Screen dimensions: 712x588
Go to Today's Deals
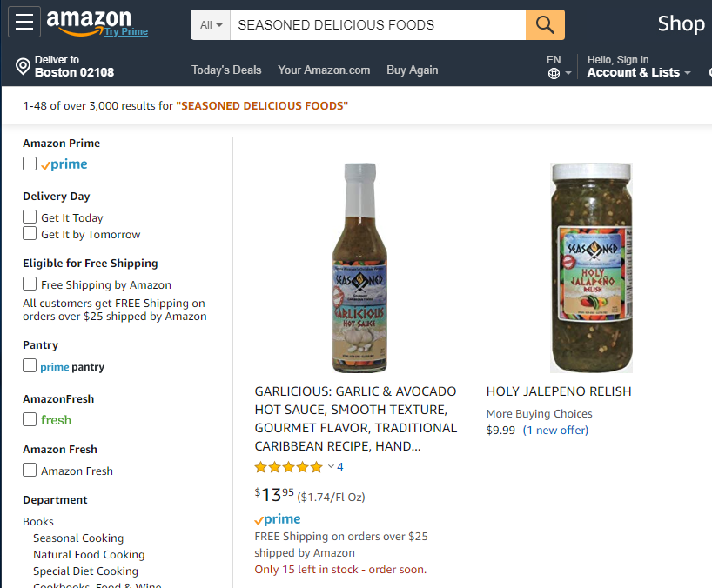226,70
